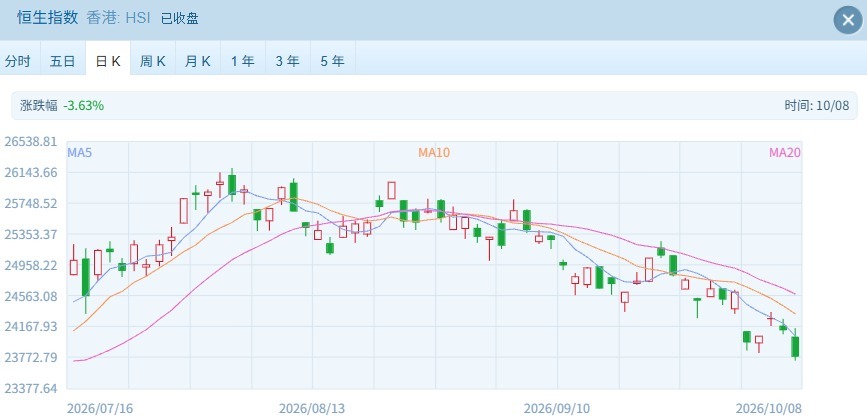Switch to the 五日 tab
The image size is (867, 417).
point(62,60)
